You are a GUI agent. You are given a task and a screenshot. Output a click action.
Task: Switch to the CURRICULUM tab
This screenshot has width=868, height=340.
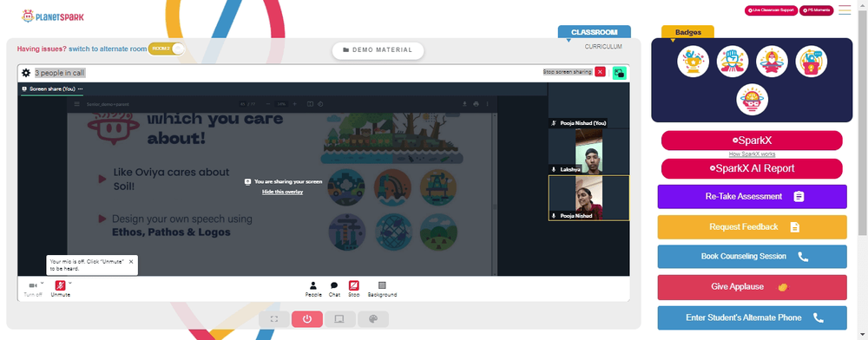(x=603, y=47)
